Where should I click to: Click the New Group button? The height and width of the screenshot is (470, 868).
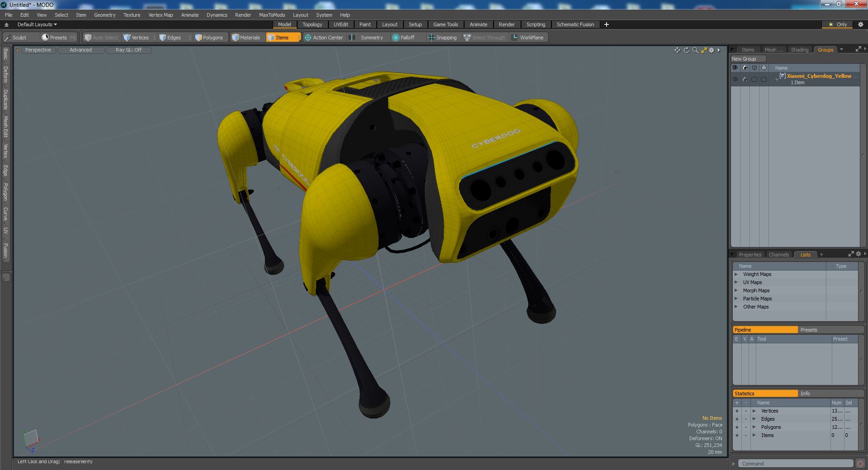748,59
